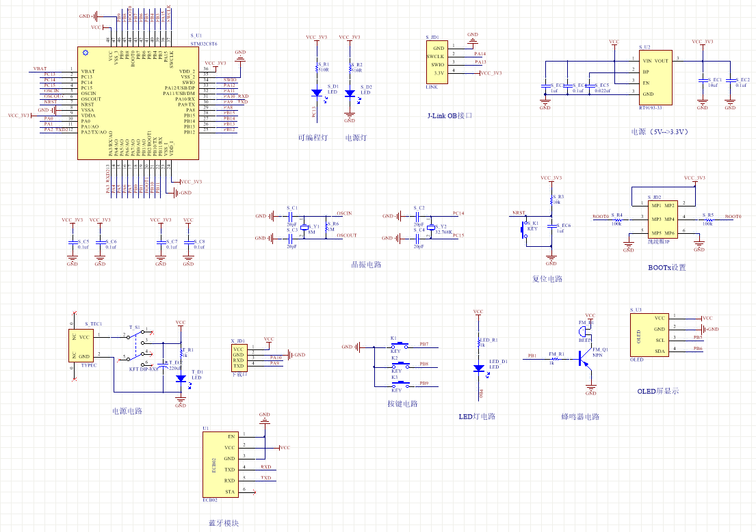Image resolution: width=756 pixels, height=532 pixels.
Task: Select the LED_D1 diode in LED灯电路
Action: (478, 368)
